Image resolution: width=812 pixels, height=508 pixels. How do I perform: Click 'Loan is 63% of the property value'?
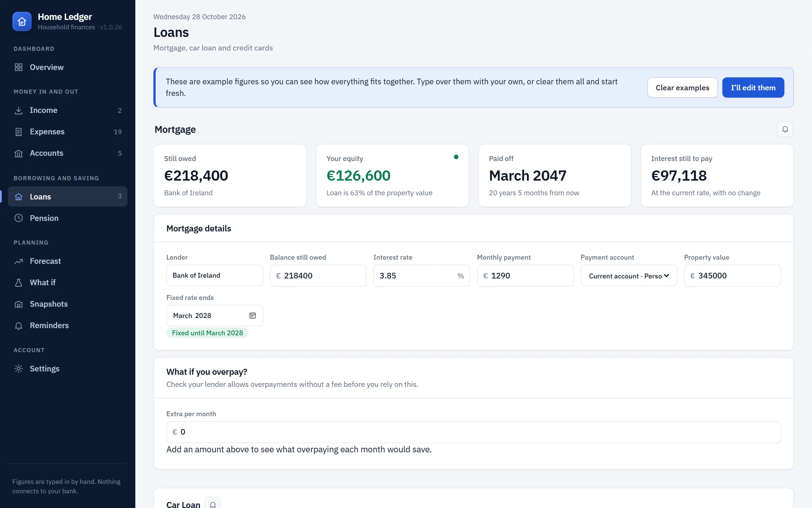coord(379,193)
